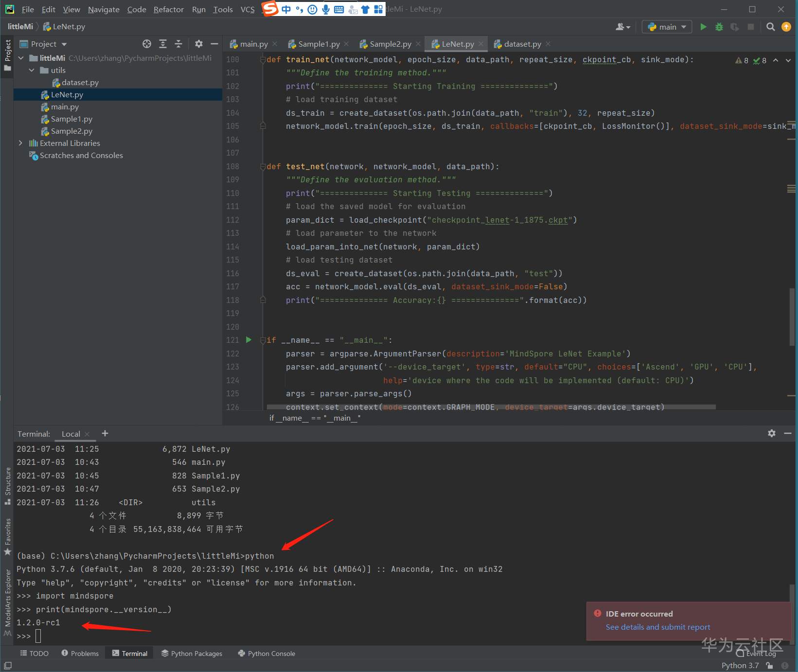
Task: Run the main configuration with green play button
Action: pyautogui.click(x=703, y=27)
